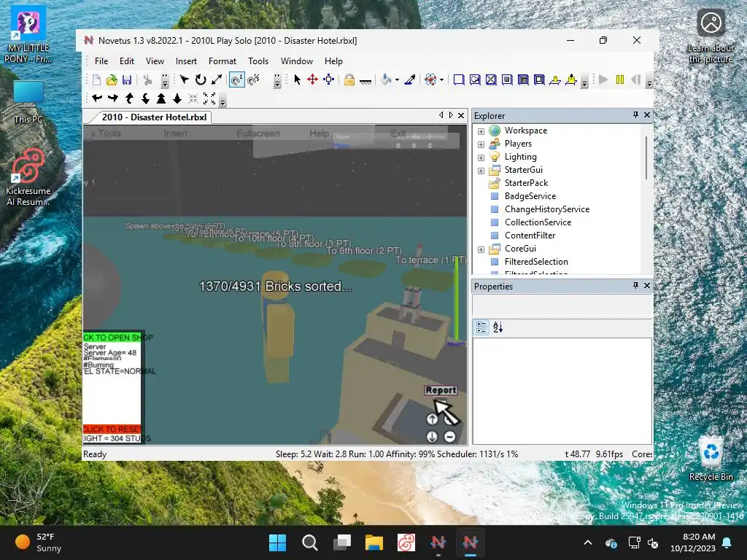Expand the CoreGui node
The image size is (747, 560).
coord(481,249)
